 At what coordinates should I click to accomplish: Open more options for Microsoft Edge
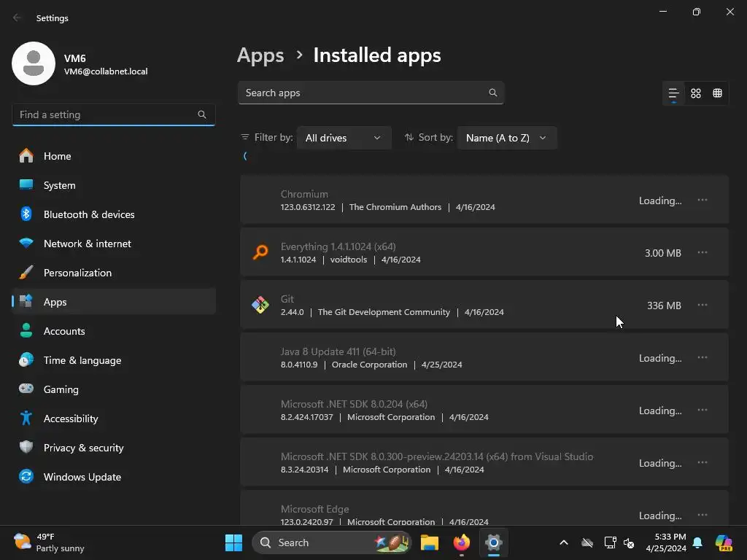(x=703, y=515)
